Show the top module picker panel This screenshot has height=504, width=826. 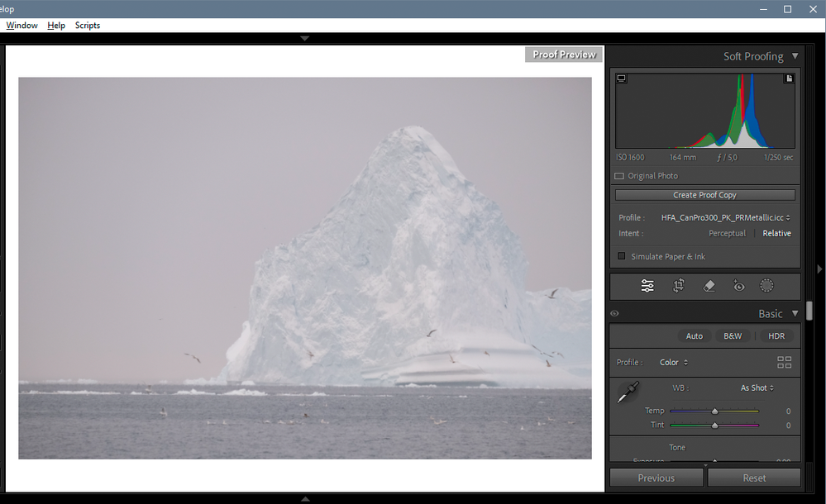point(304,39)
